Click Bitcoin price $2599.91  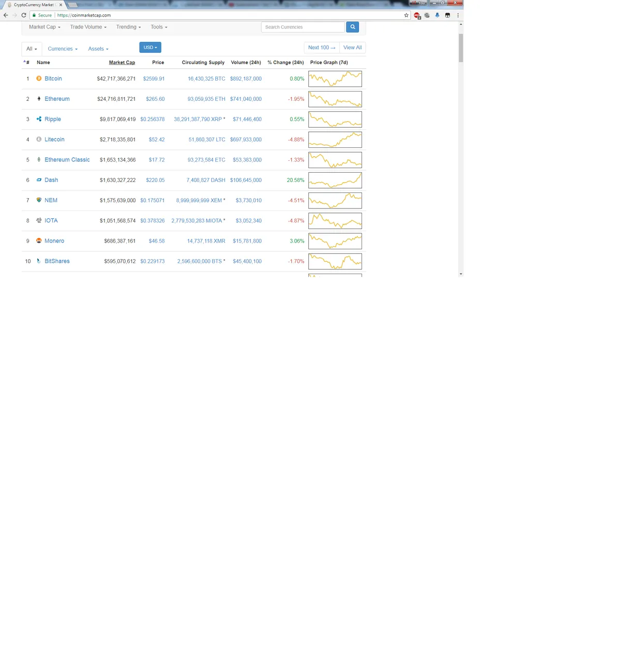tap(154, 79)
